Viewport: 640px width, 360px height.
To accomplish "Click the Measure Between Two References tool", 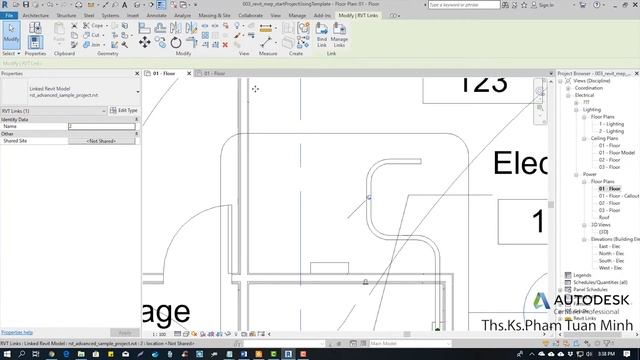I will click(x=266, y=42).
